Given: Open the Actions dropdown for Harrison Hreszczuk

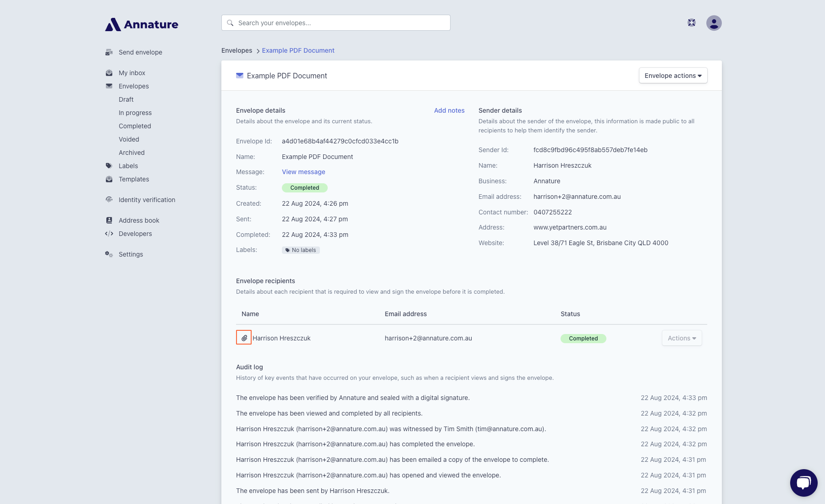Looking at the screenshot, I should [682, 338].
